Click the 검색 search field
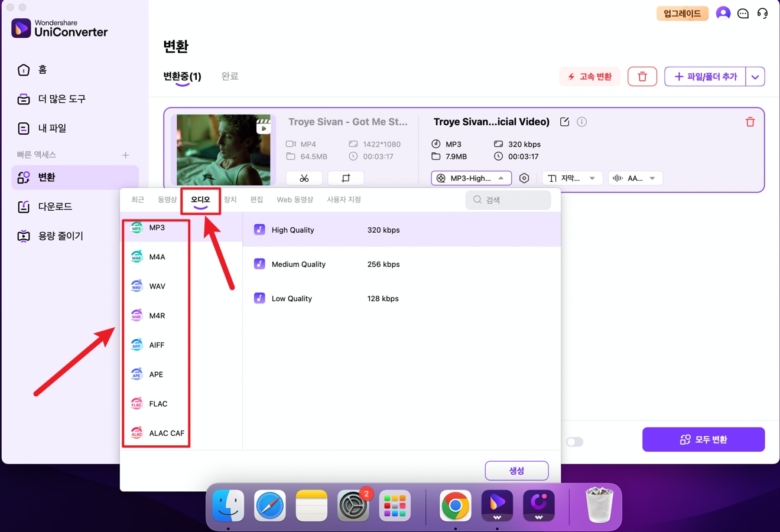Screen dimensions: 780x532 click(508, 200)
